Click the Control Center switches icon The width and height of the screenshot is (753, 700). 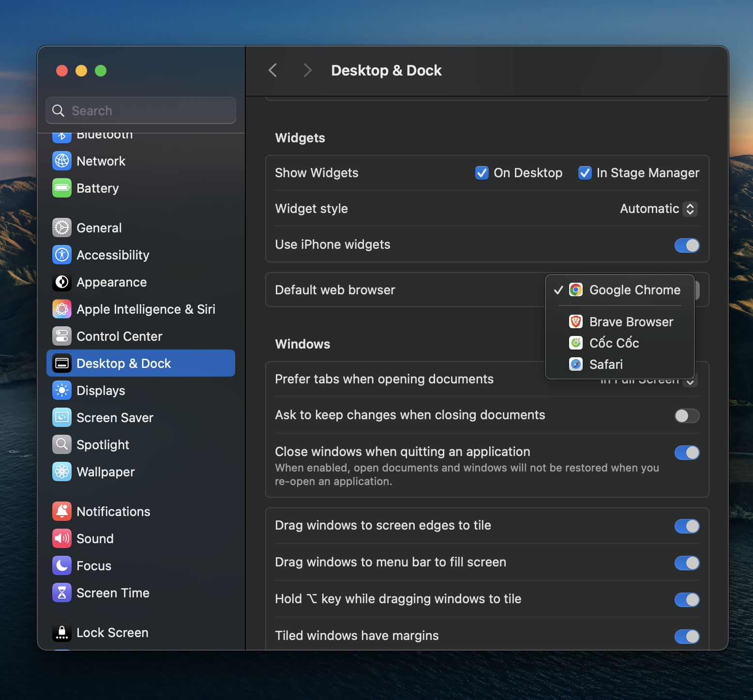tap(62, 336)
